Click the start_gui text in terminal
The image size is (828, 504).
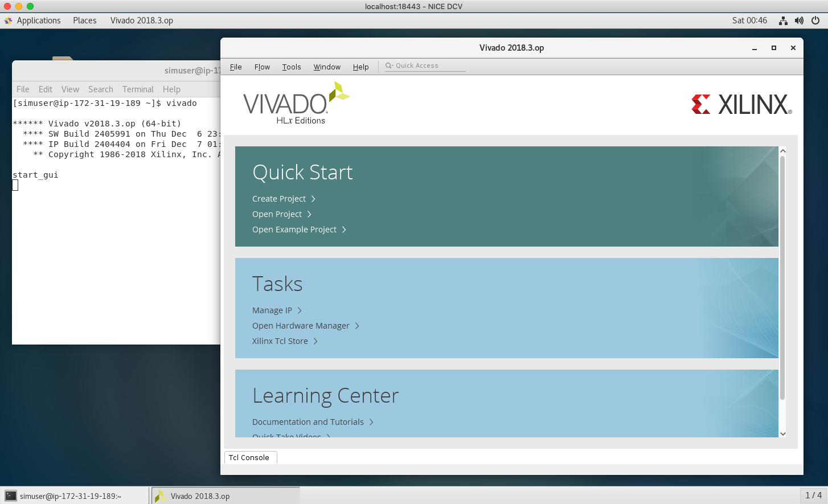[35, 175]
